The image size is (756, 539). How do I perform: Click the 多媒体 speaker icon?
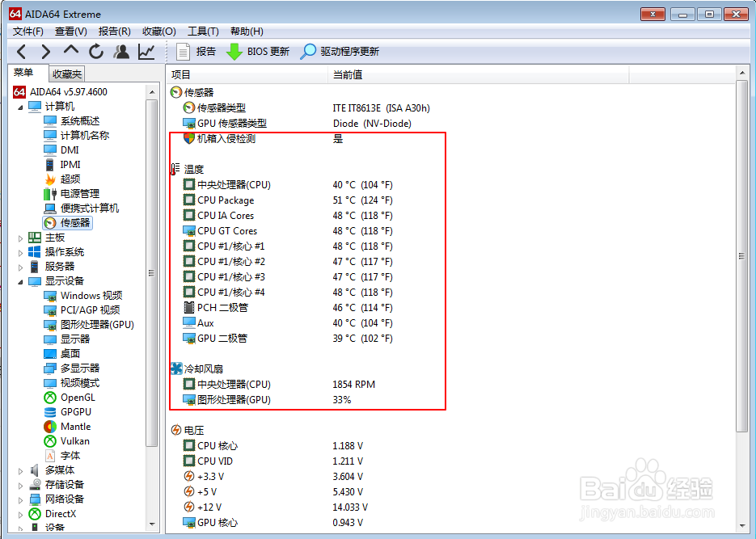click(34, 470)
